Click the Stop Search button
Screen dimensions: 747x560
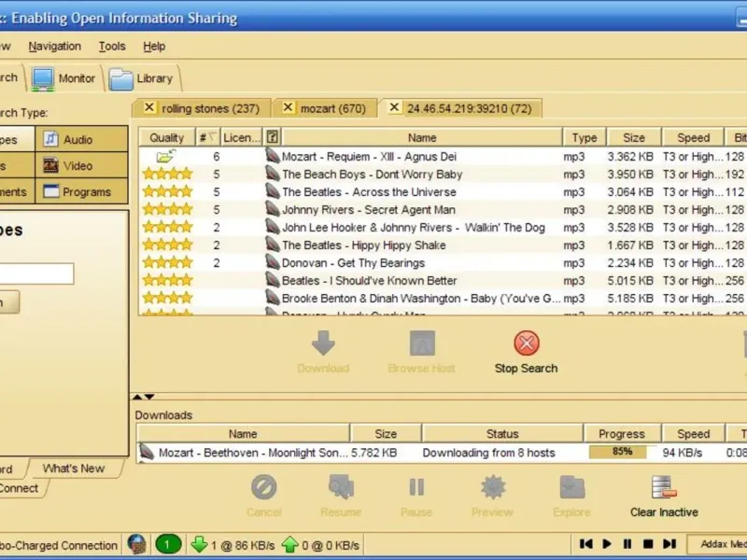(x=526, y=353)
